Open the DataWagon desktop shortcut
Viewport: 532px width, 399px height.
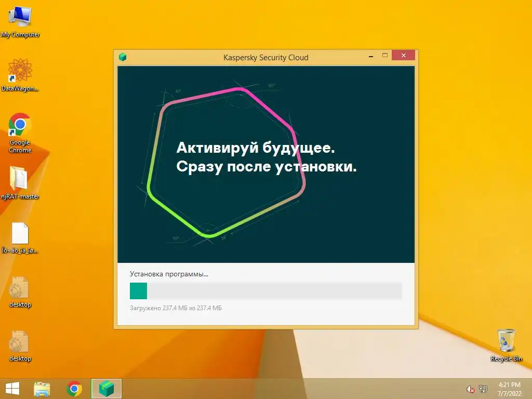click(x=20, y=75)
